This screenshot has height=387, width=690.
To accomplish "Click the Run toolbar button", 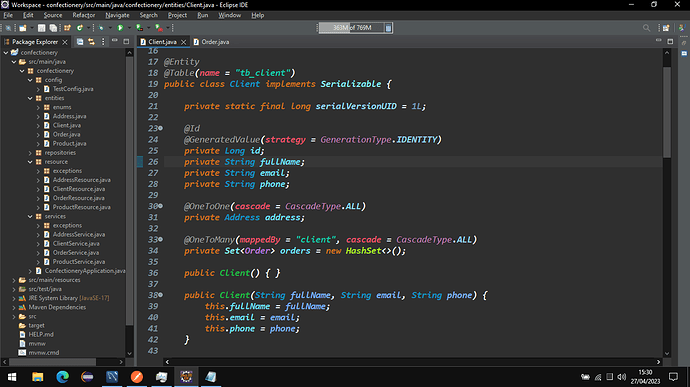I will pyautogui.click(x=120, y=28).
